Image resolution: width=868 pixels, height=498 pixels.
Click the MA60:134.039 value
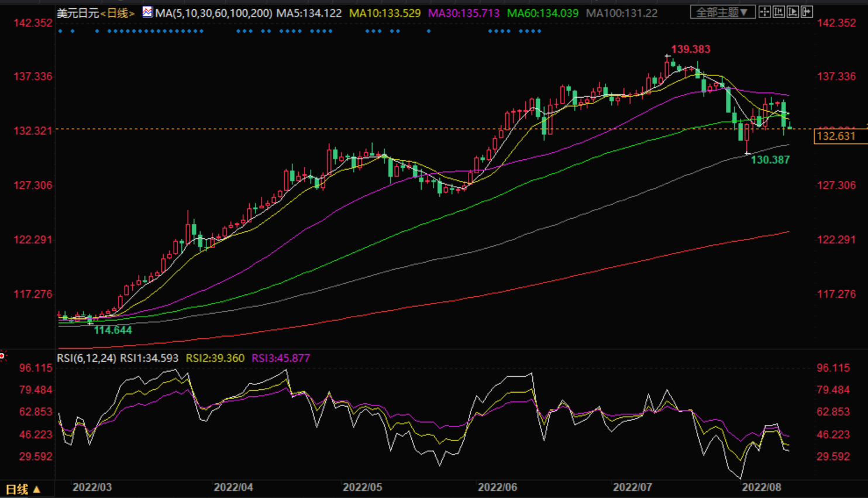pyautogui.click(x=542, y=13)
